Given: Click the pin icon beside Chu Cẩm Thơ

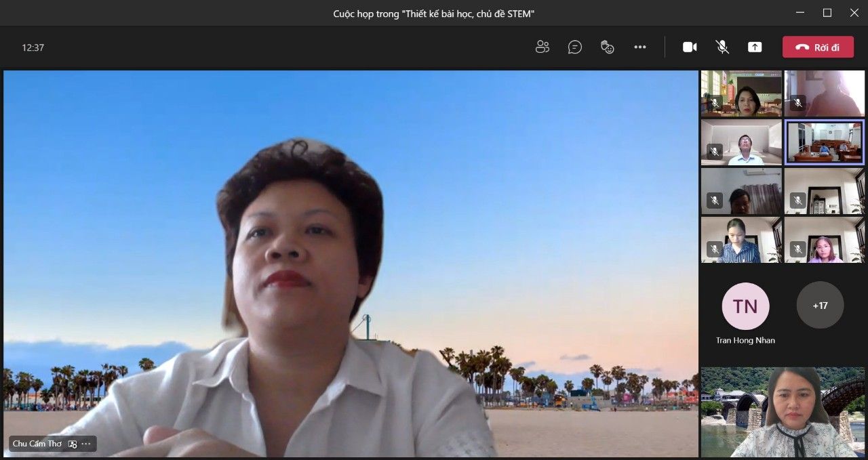Looking at the screenshot, I should [x=73, y=444].
